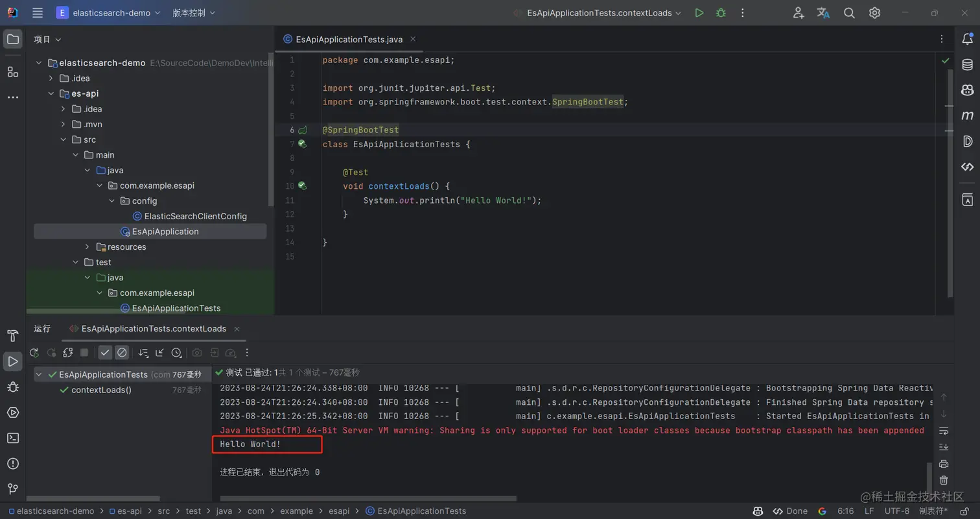Open the Notifications bell
Image resolution: width=980 pixels, height=519 pixels.
[967, 40]
